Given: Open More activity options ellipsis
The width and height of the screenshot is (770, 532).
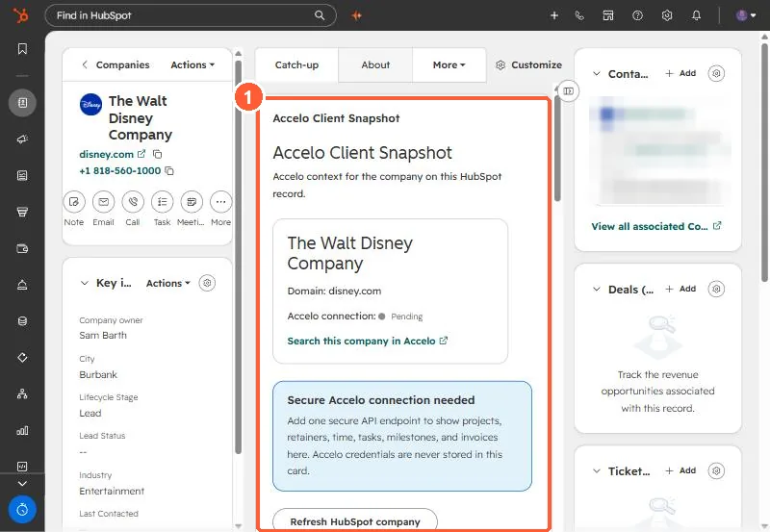Looking at the screenshot, I should point(221,202).
